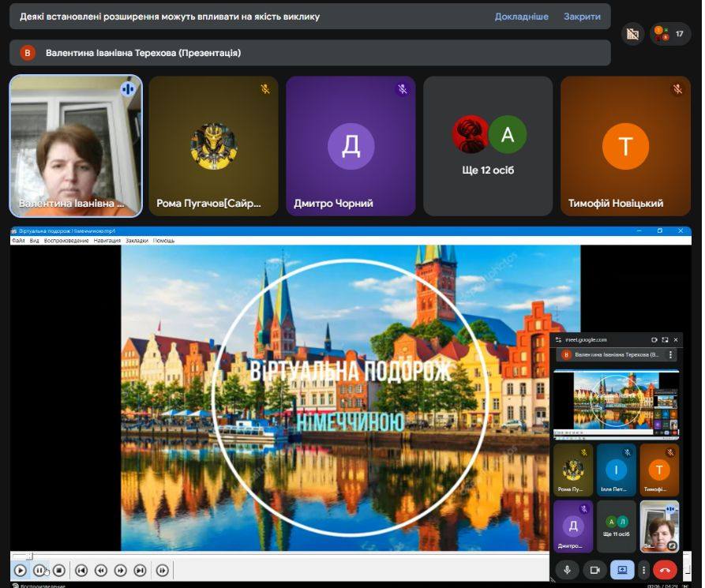
Task: Select Рома Пугачов participant tile
Action: tap(214, 146)
